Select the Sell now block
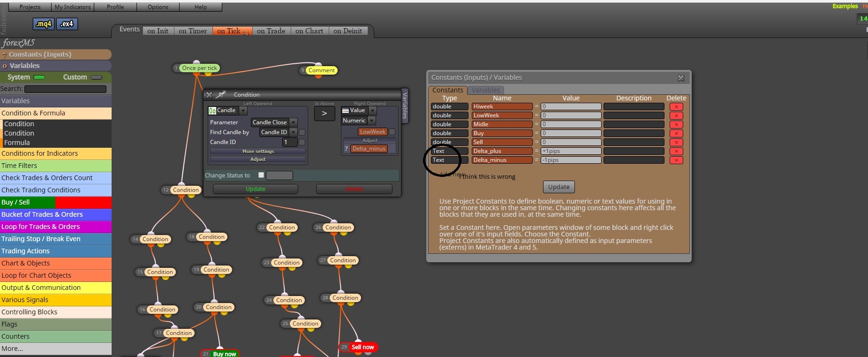 click(x=362, y=347)
